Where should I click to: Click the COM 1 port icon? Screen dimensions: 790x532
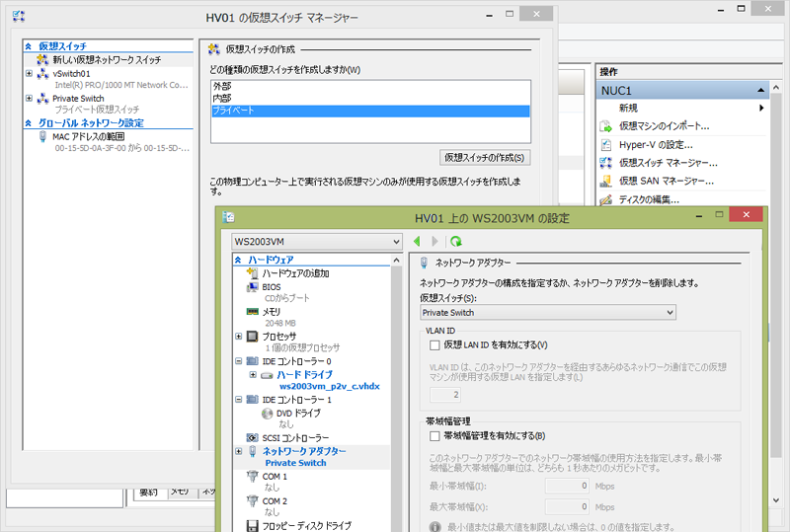click(253, 476)
